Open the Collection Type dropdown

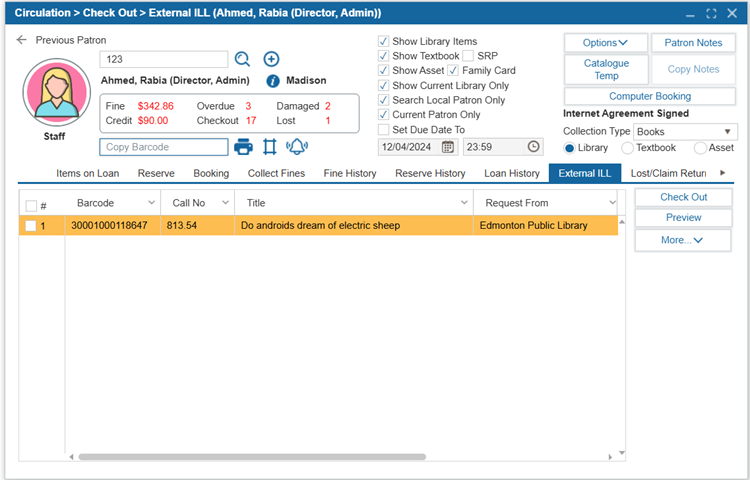click(x=686, y=131)
